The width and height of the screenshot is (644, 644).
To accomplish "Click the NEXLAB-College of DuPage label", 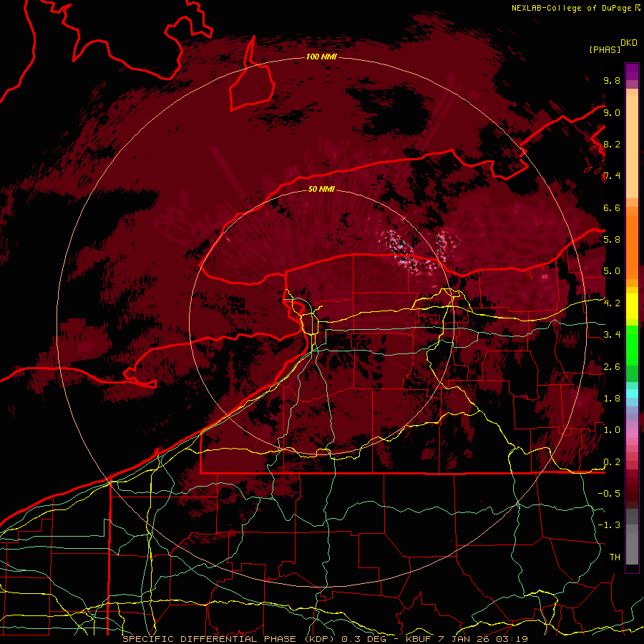I will [571, 8].
